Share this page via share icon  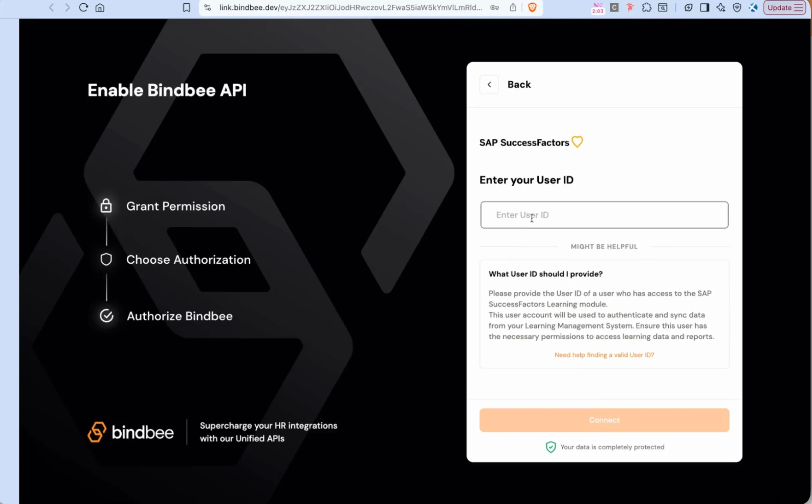513,7
